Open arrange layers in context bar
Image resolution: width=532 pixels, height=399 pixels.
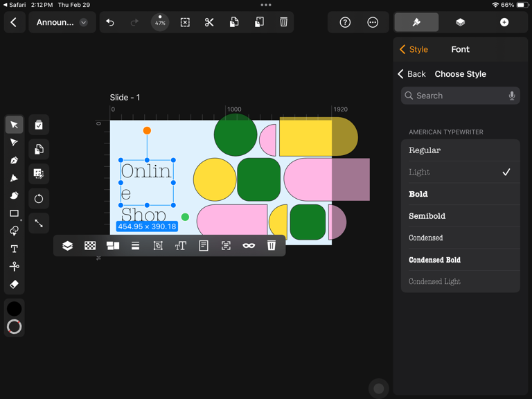click(x=67, y=246)
